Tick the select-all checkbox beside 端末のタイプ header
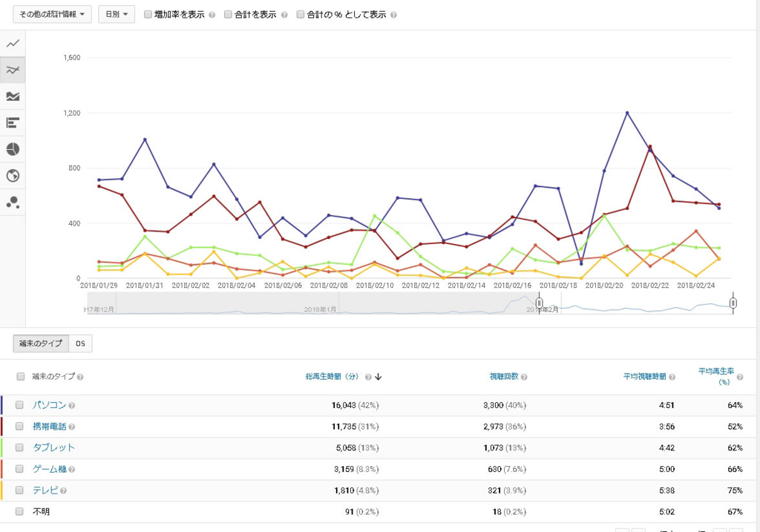 coord(20,376)
